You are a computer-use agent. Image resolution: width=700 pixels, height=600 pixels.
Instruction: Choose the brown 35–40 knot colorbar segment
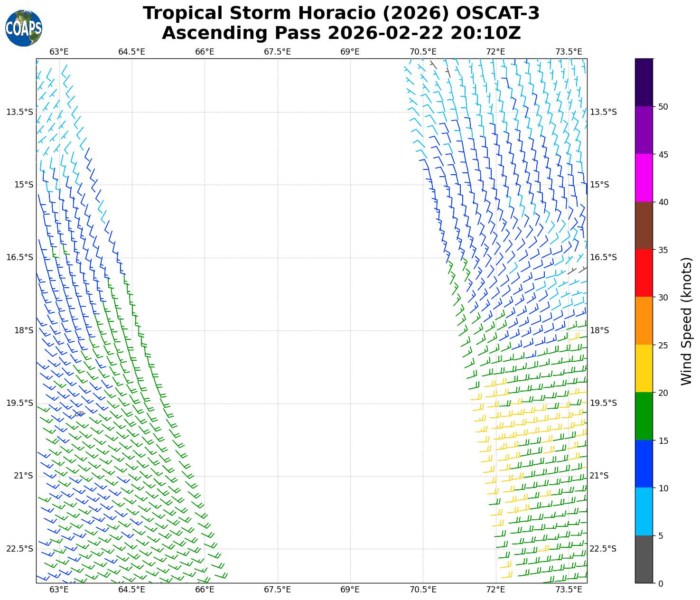[x=644, y=225]
